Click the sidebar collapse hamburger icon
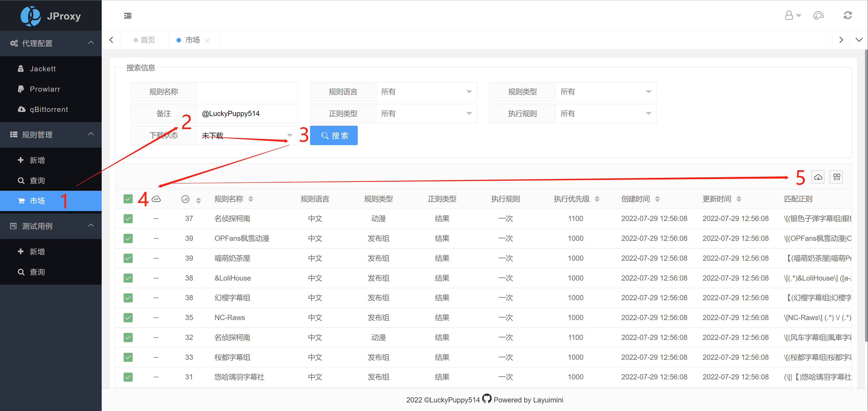Image resolution: width=868 pixels, height=411 pixels. (x=127, y=16)
